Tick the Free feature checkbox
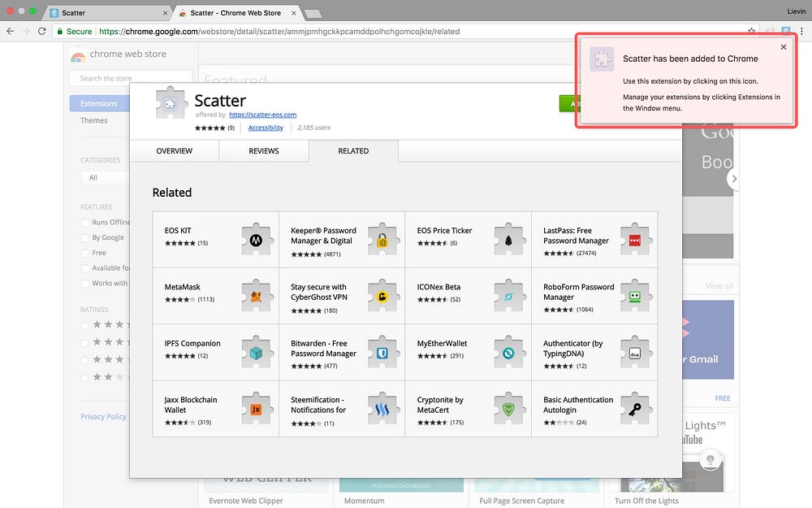This screenshot has width=812, height=508. [85, 253]
